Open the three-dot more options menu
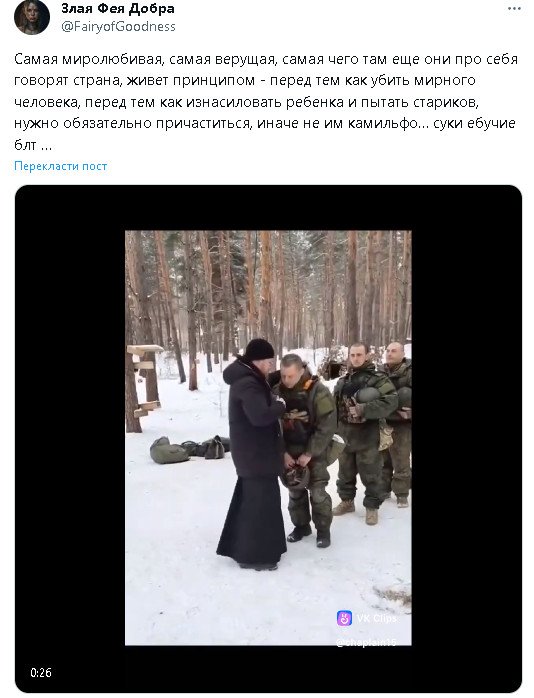This screenshot has width=534, height=698. tap(514, 9)
